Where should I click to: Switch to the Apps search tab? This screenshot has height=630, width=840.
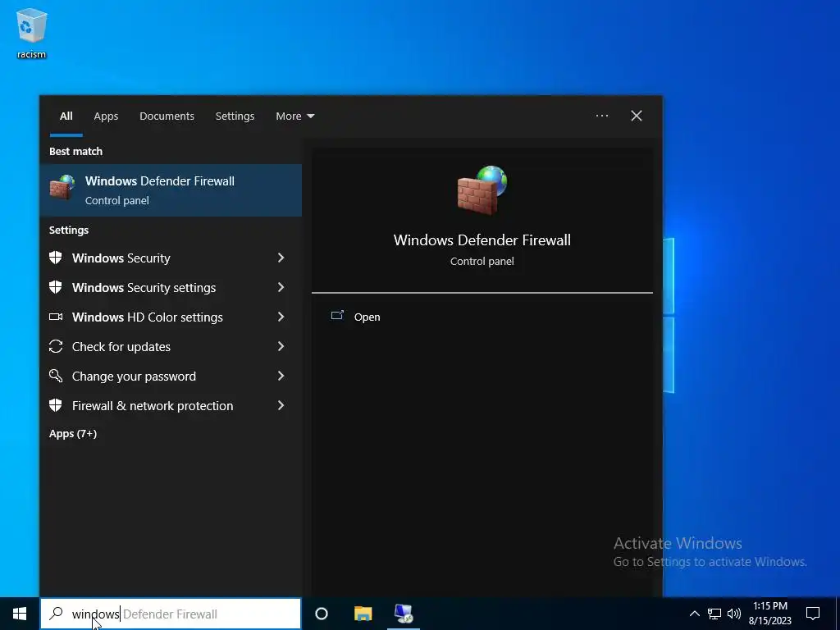106,116
